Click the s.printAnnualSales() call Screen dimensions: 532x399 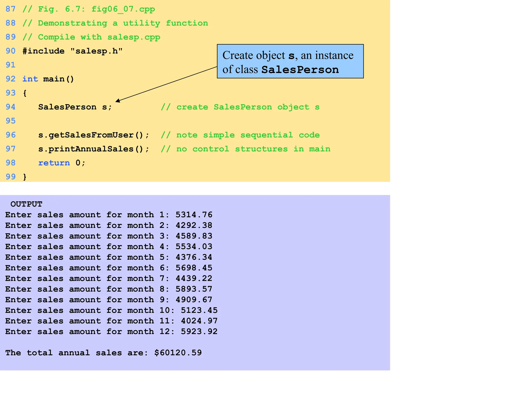click(94, 149)
